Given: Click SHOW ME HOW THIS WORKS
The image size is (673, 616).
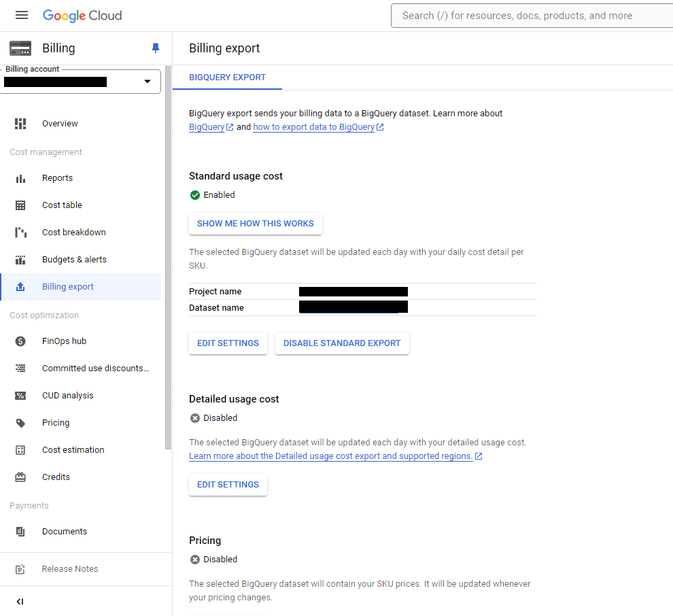Looking at the screenshot, I should 255,223.
